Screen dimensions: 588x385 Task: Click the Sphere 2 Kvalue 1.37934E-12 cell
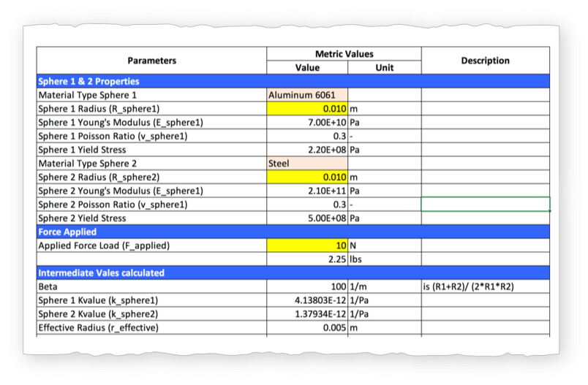pos(307,314)
